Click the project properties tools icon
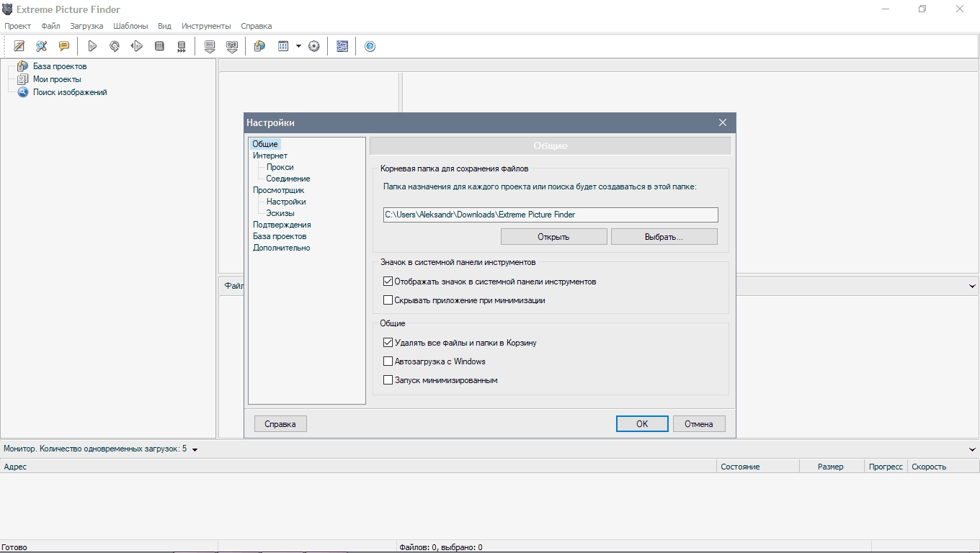Image resolution: width=980 pixels, height=553 pixels. [x=42, y=46]
